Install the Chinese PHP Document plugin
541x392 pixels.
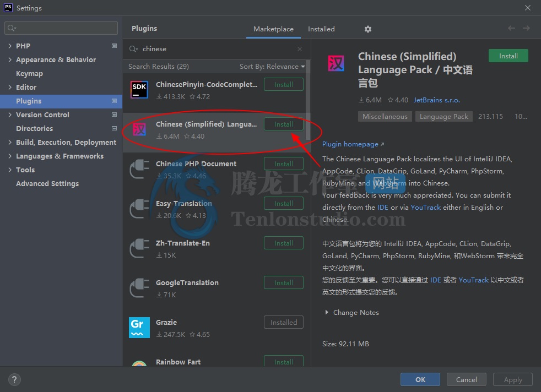coord(284,164)
